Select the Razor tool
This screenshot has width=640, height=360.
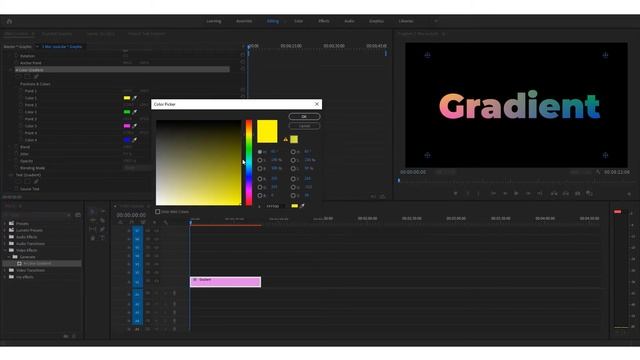coord(102,220)
